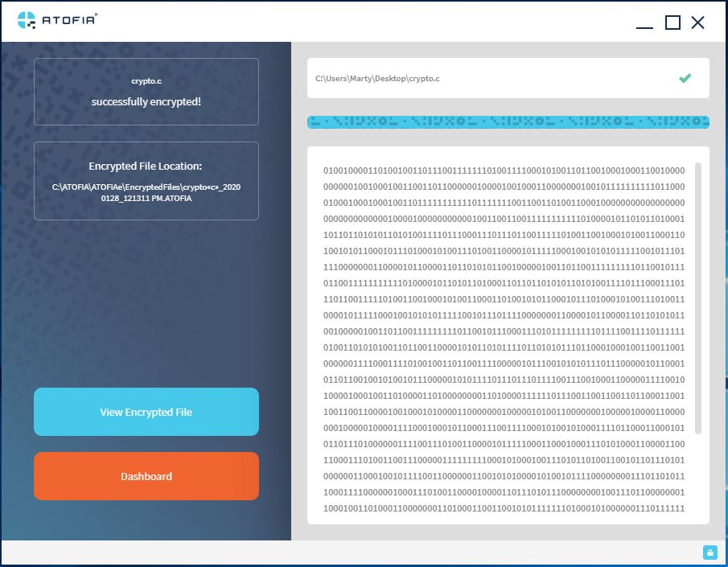This screenshot has height=567, width=728.
Task: Click the first binary line starting 01001000
Action: (x=504, y=171)
